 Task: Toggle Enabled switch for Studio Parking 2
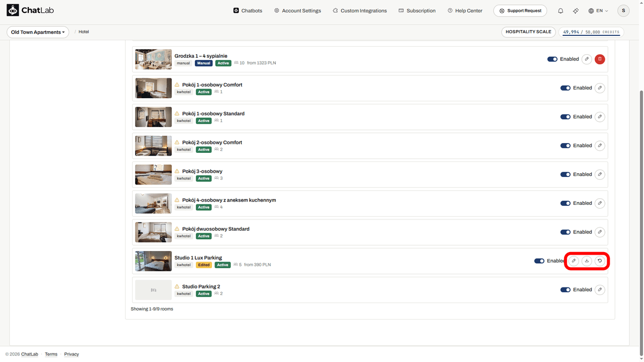coord(565,290)
